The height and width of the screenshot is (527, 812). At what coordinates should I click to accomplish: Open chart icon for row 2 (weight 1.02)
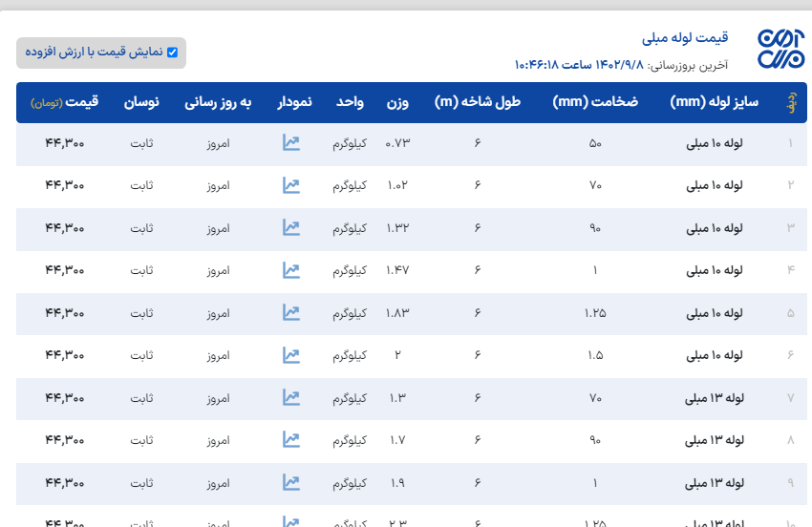click(291, 185)
